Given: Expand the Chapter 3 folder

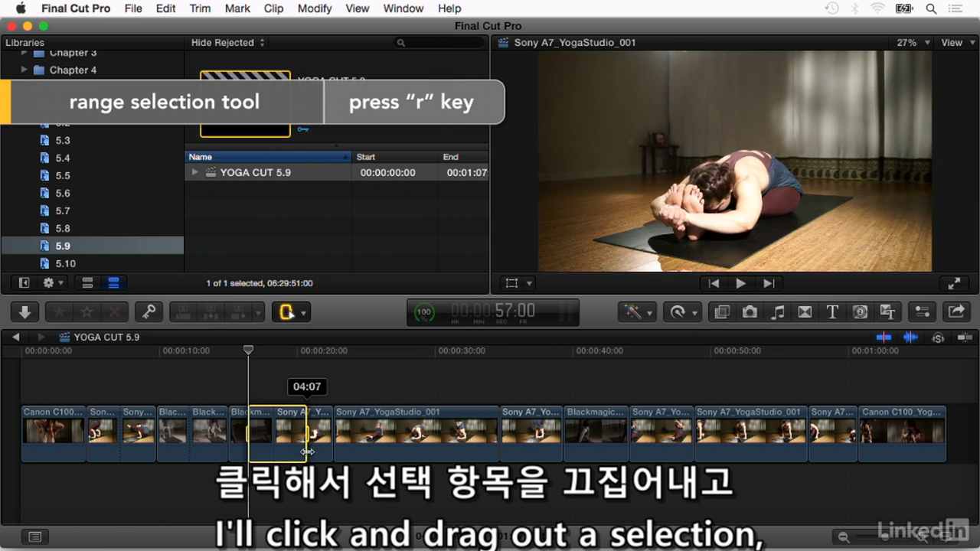Looking at the screenshot, I should tap(24, 53).
